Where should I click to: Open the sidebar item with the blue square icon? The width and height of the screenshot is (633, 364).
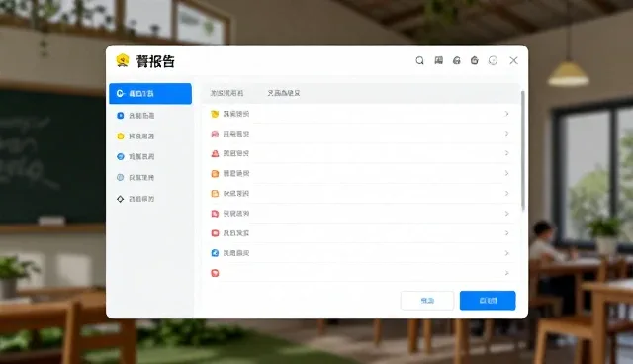[150, 116]
